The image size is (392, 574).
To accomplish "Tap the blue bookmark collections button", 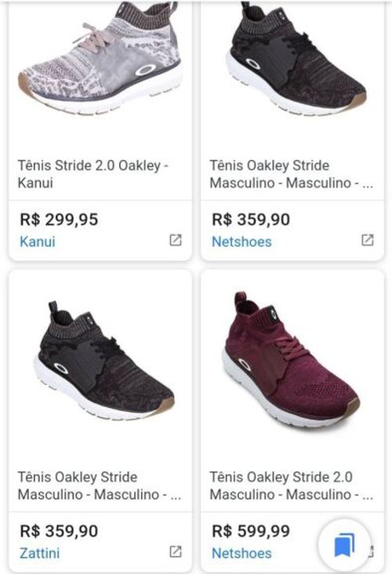I will (344, 546).
